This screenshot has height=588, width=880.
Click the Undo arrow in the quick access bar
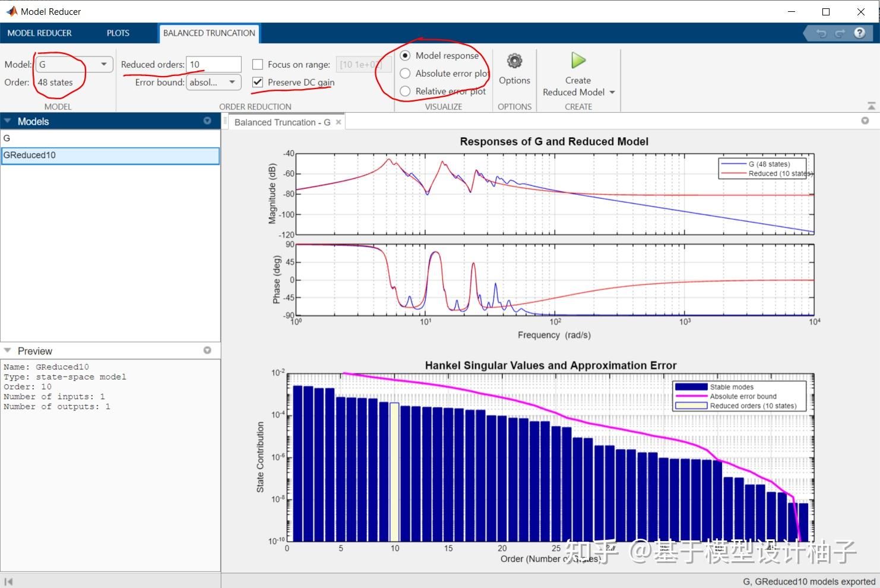tap(820, 33)
